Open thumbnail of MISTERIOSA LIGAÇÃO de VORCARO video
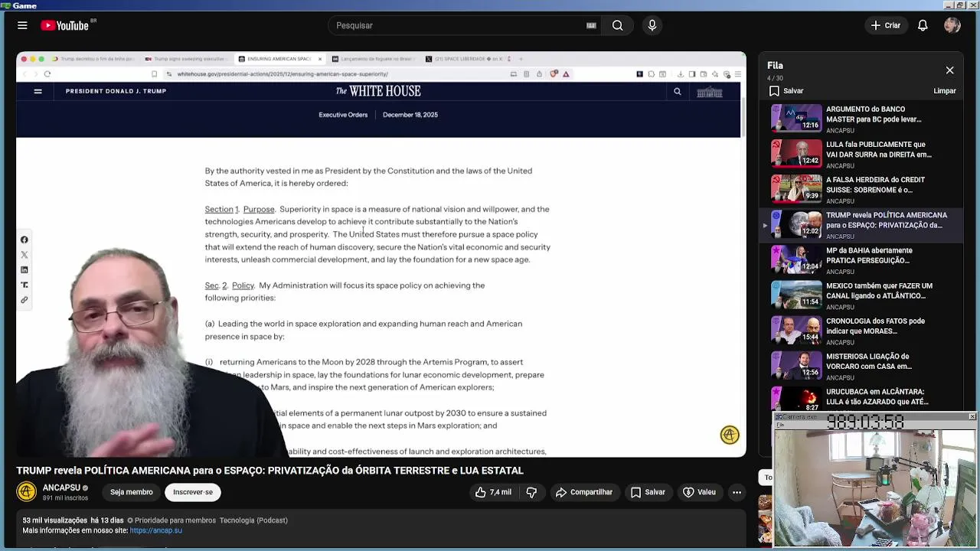The height and width of the screenshot is (551, 980). (x=796, y=364)
